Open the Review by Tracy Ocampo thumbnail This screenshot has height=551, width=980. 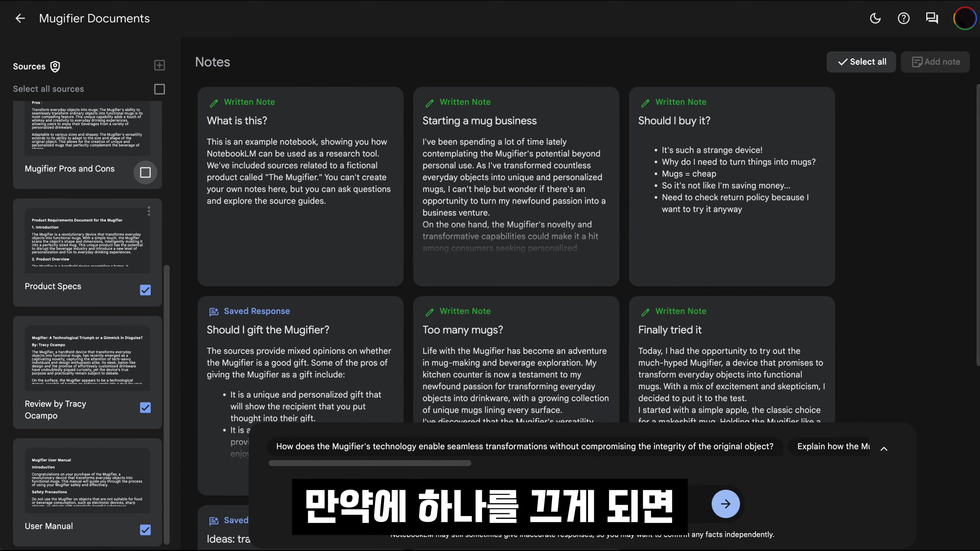(87, 358)
